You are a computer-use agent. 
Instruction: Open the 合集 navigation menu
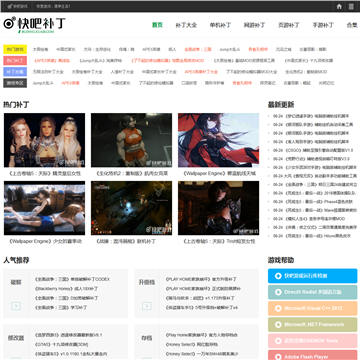(x=352, y=25)
